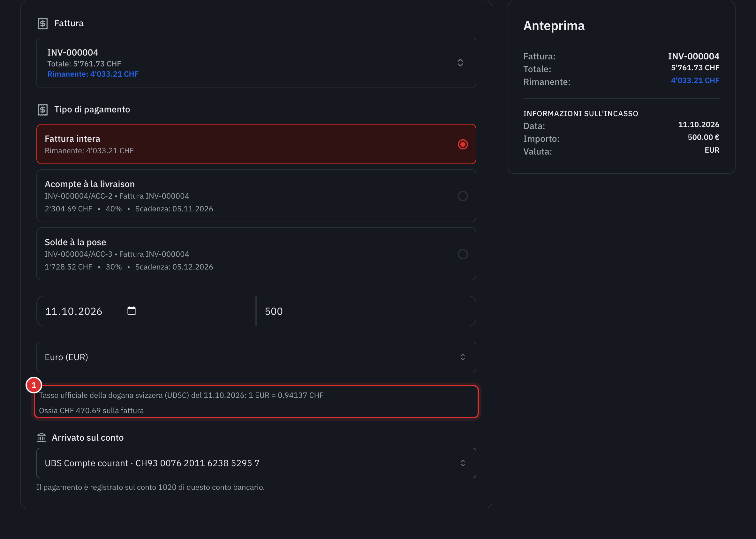This screenshot has width=756, height=539.
Task: Click the EUR Valuta value in the Anteprima panel
Action: pos(712,150)
